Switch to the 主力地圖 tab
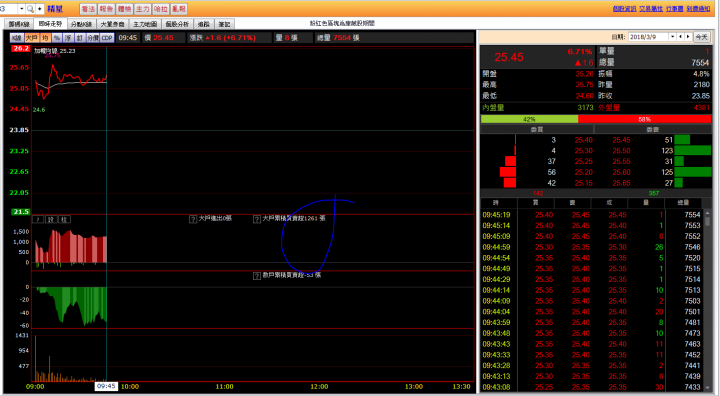The image size is (720, 396). (145, 24)
